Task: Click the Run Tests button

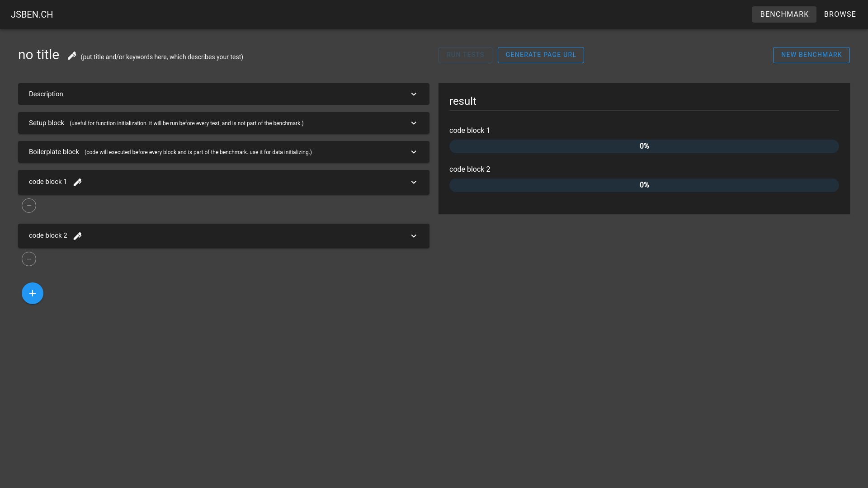Action: tap(465, 55)
